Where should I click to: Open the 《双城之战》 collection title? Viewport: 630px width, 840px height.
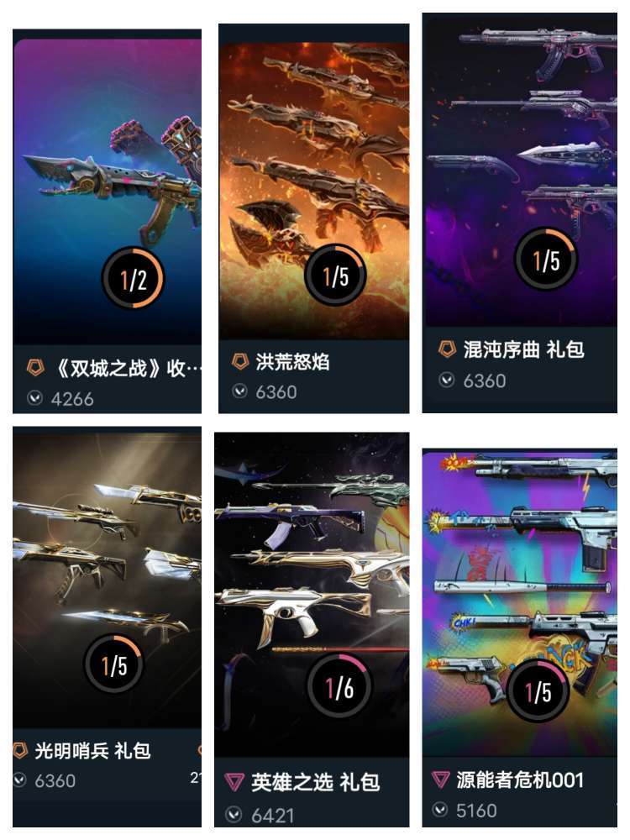click(x=129, y=368)
